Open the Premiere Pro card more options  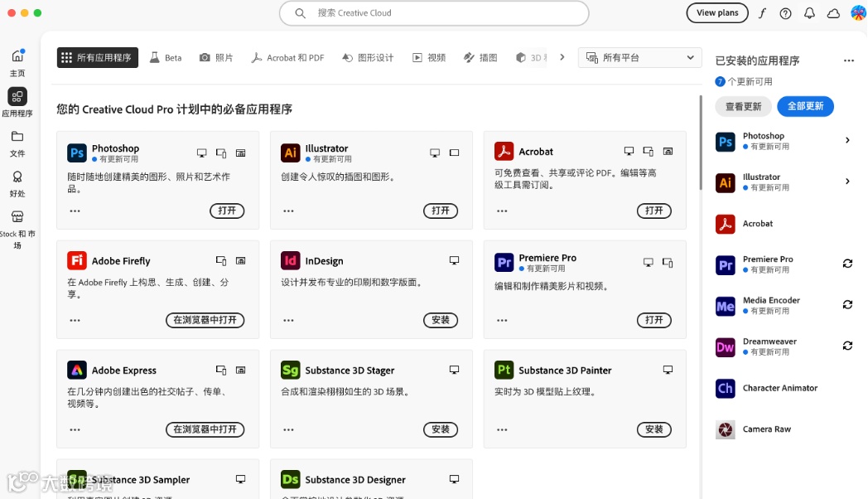[x=502, y=320]
